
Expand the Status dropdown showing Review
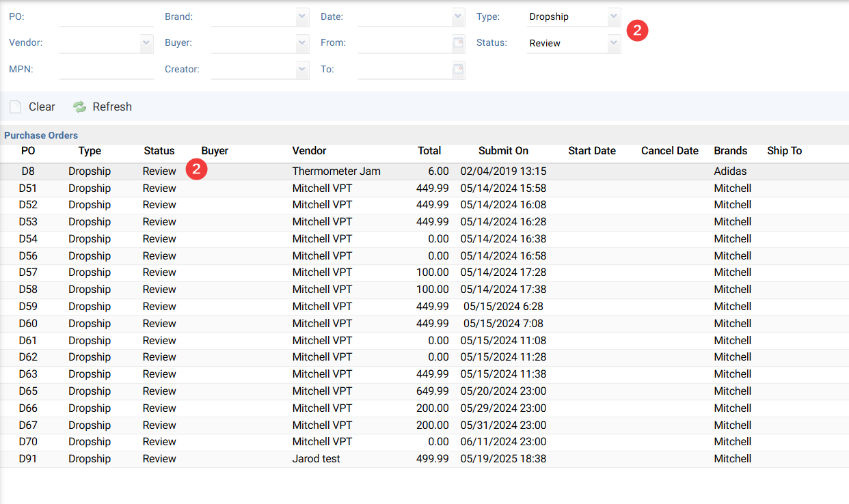(x=614, y=43)
